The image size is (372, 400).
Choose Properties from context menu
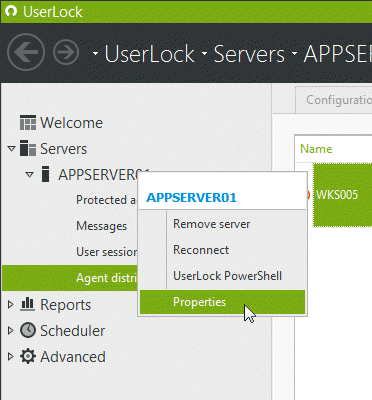(222, 302)
